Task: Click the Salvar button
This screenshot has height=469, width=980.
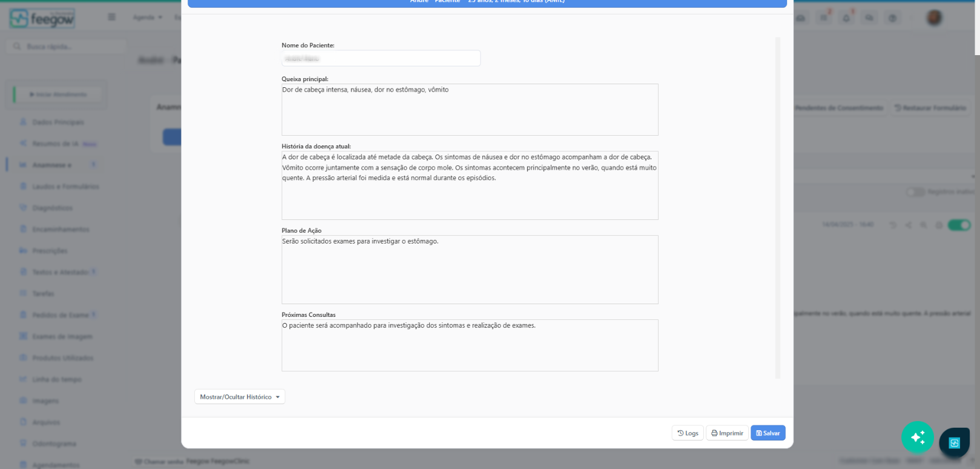Action: coord(768,433)
